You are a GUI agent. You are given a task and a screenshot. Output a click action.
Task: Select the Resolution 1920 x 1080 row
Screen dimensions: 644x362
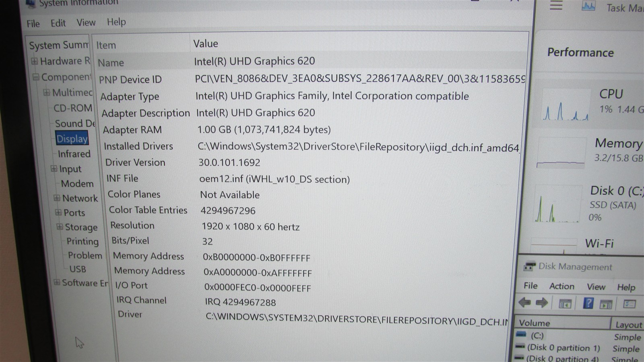coord(313,226)
